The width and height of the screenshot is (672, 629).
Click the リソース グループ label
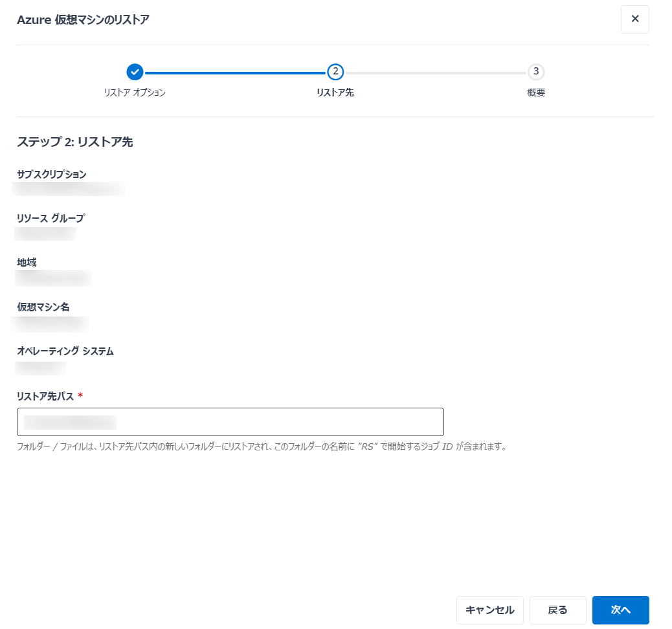[50, 218]
